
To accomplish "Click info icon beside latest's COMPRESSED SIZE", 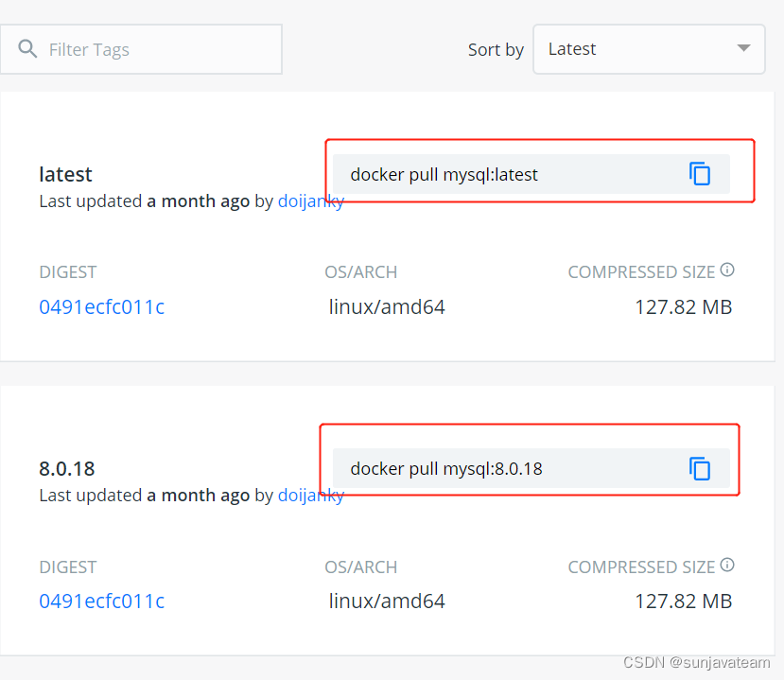I will (727, 270).
